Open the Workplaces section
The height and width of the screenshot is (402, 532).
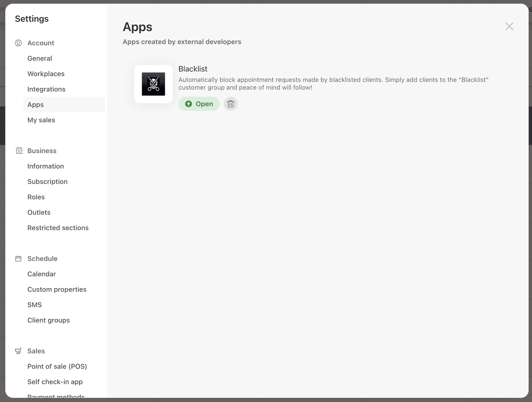(46, 74)
